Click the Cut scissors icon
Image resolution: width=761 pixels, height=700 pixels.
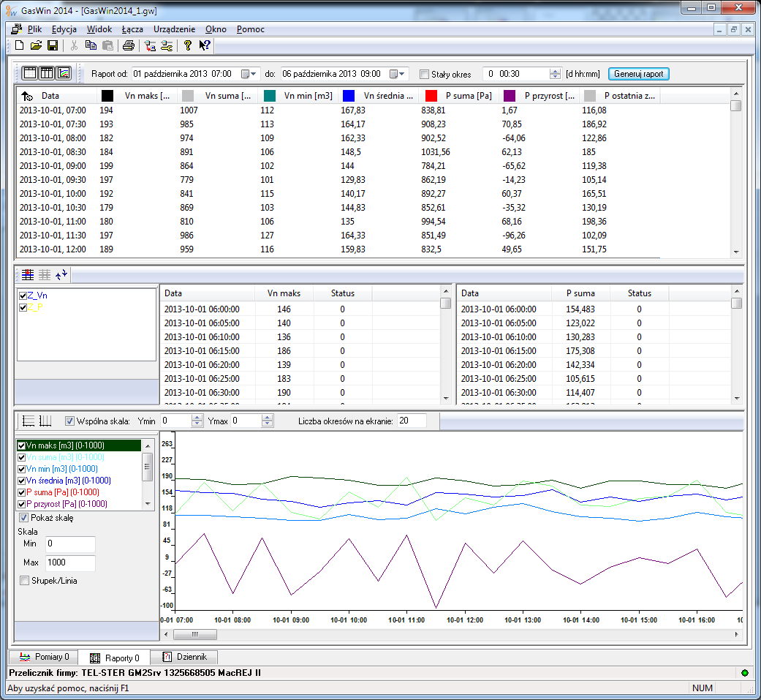pos(75,45)
